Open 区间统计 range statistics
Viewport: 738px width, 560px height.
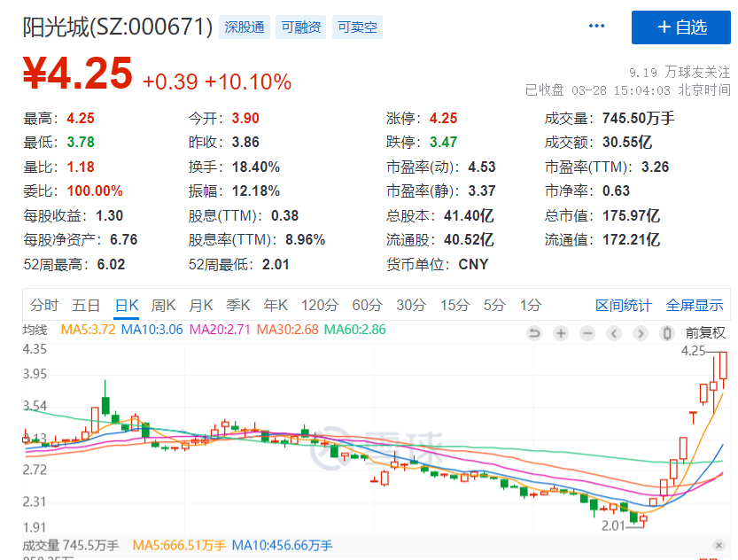[x=624, y=306]
